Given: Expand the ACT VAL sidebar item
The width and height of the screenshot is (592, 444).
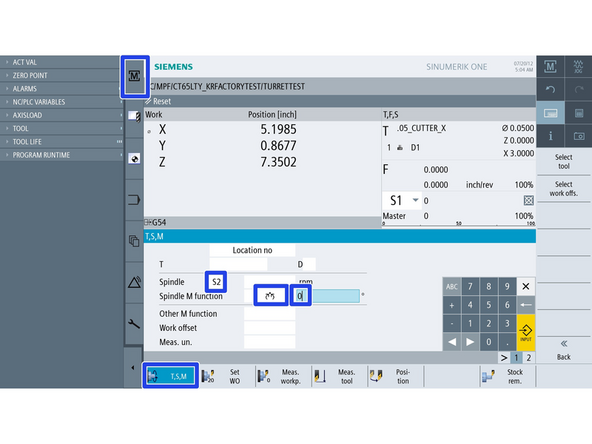Looking at the screenshot, I should [61, 62].
